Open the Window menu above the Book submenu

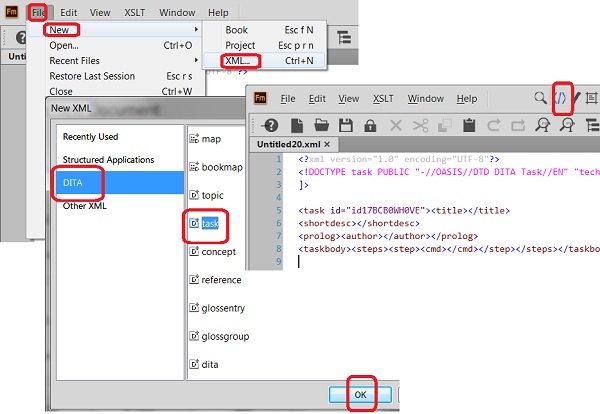click(x=177, y=13)
